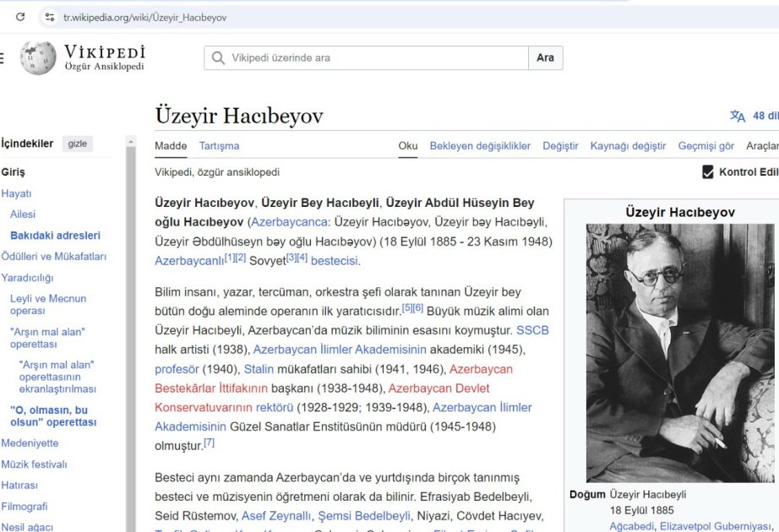779x532 pixels.
Task: Type in Vikipedi üzerinde ara field
Action: point(372,58)
